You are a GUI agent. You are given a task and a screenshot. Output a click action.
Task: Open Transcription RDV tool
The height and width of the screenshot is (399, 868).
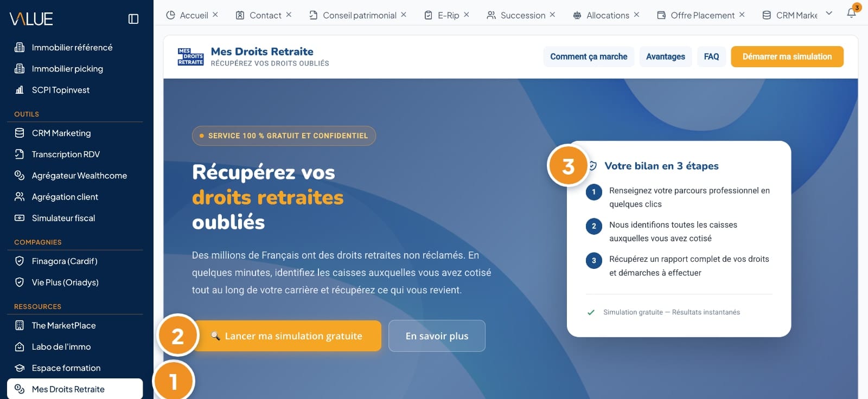click(x=75, y=155)
